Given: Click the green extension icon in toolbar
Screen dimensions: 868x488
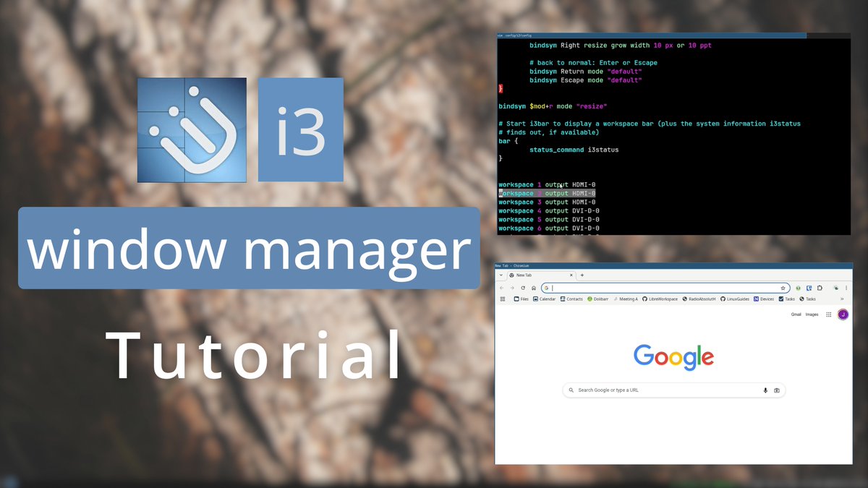Looking at the screenshot, I should click(798, 288).
